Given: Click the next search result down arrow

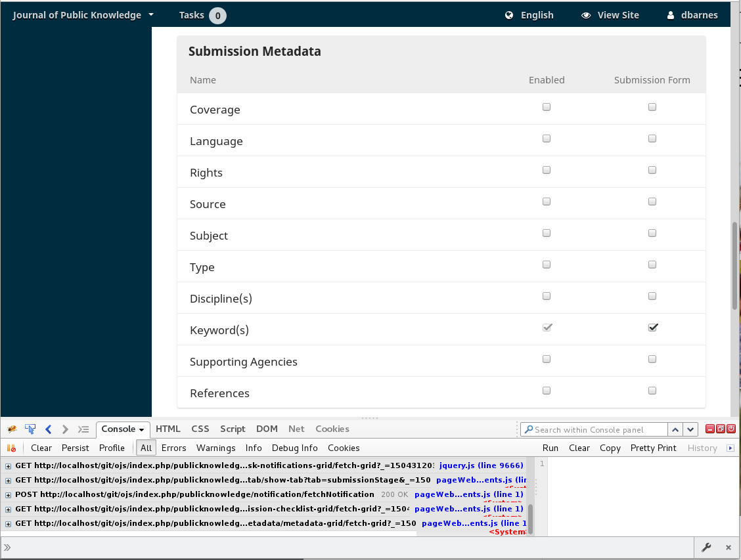Looking at the screenshot, I should point(690,429).
